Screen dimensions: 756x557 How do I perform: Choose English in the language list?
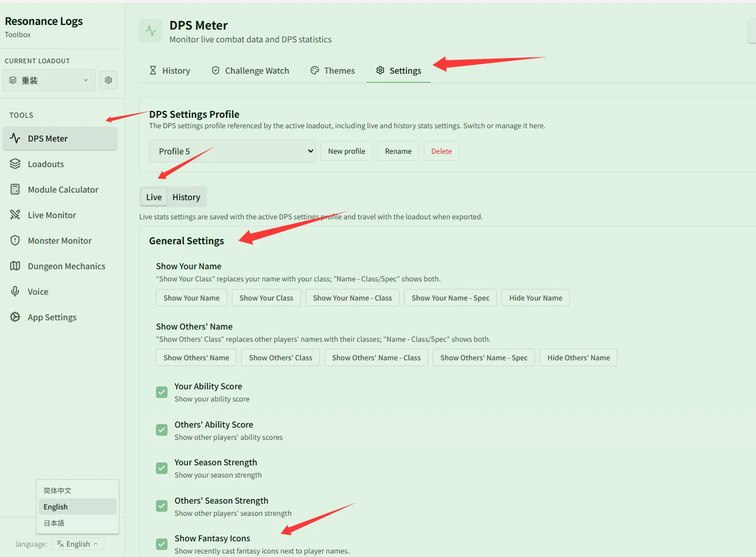pos(78,507)
